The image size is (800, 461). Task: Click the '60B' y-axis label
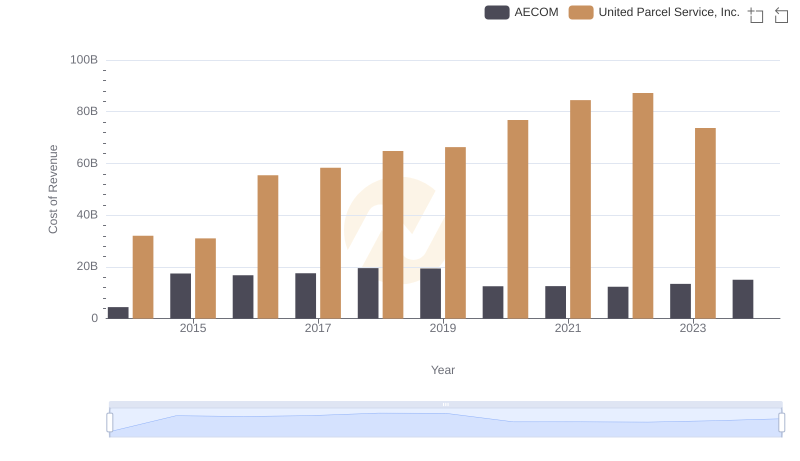(87, 164)
